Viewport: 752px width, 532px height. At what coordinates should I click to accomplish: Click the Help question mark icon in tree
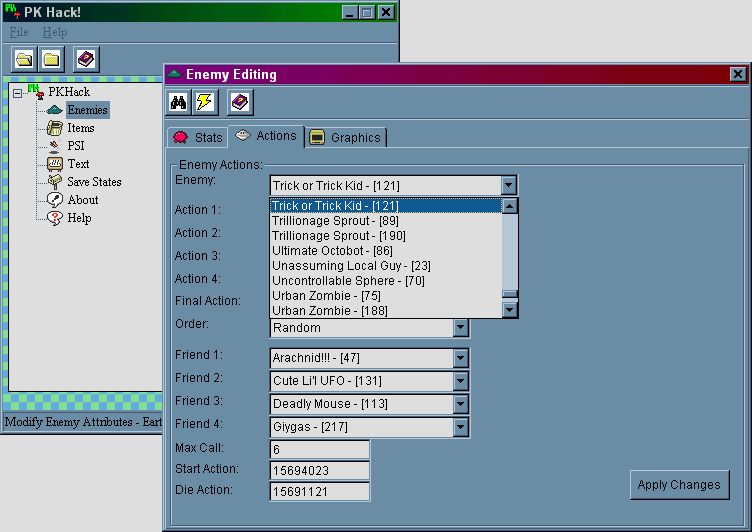[55, 218]
